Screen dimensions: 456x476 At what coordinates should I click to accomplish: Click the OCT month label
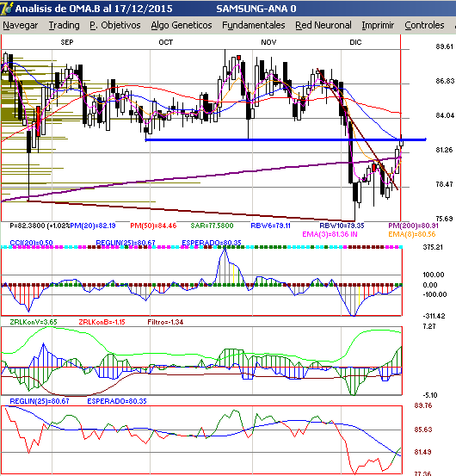click(166, 42)
